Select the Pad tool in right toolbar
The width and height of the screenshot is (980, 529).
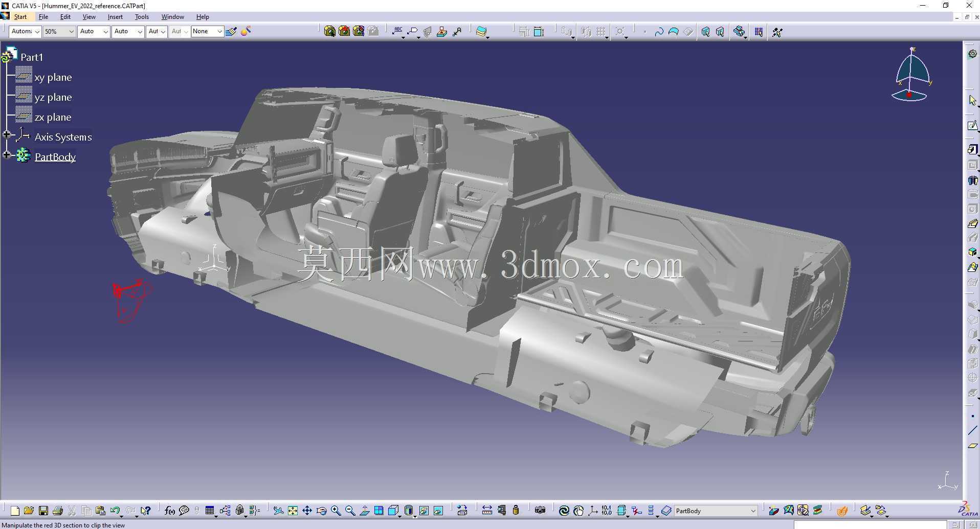(x=972, y=149)
